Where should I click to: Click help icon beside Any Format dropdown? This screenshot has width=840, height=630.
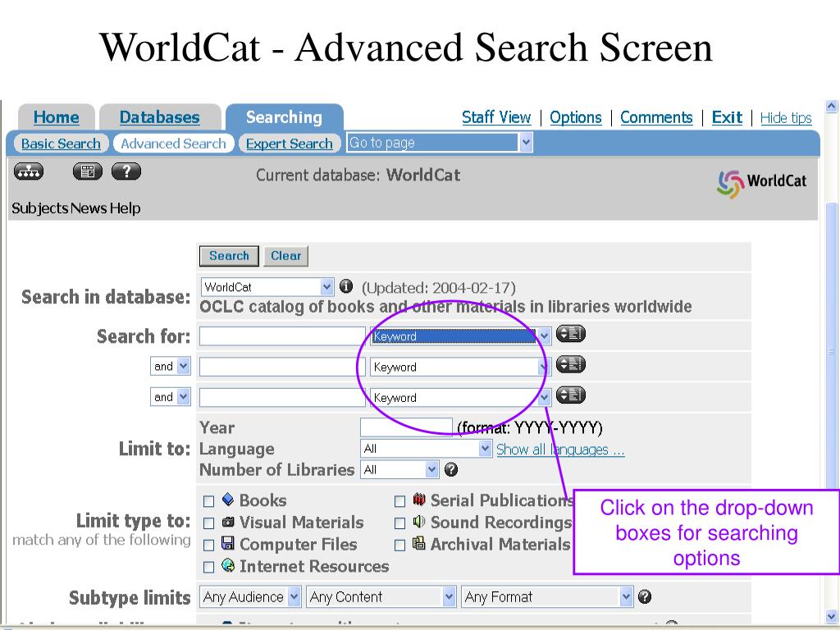[645, 596]
